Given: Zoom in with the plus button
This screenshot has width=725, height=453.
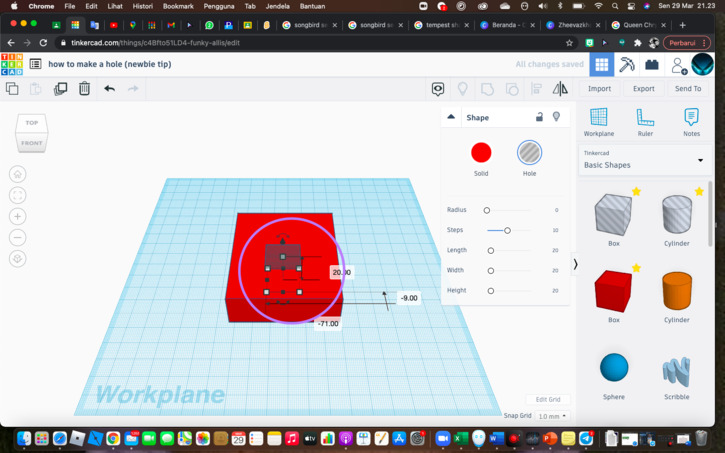Looking at the screenshot, I should [18, 216].
